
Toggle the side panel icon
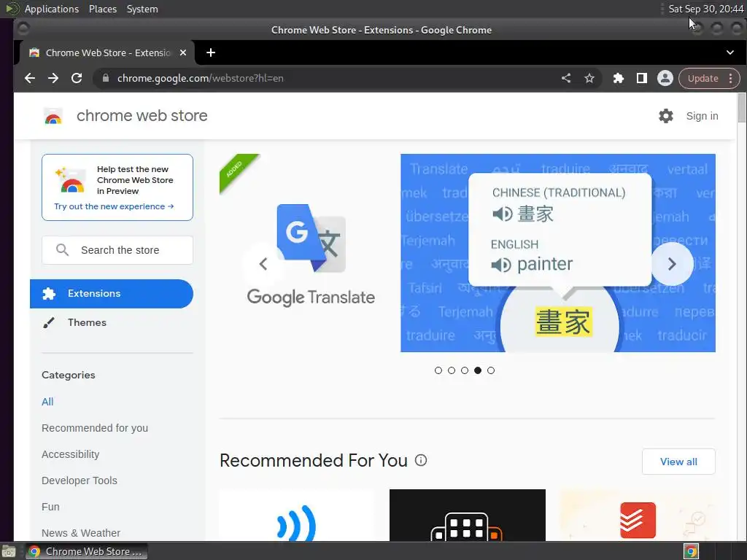coord(642,78)
